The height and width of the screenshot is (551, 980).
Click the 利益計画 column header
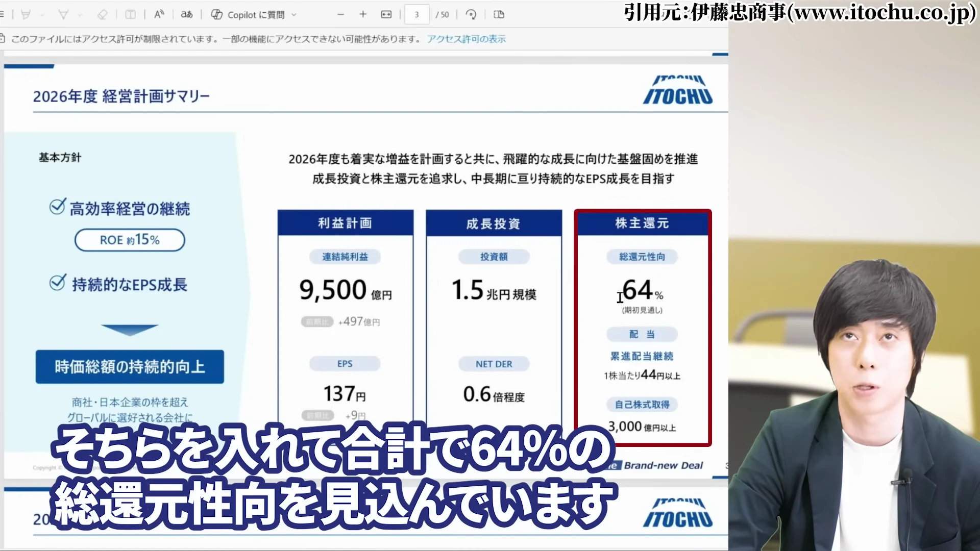(346, 223)
